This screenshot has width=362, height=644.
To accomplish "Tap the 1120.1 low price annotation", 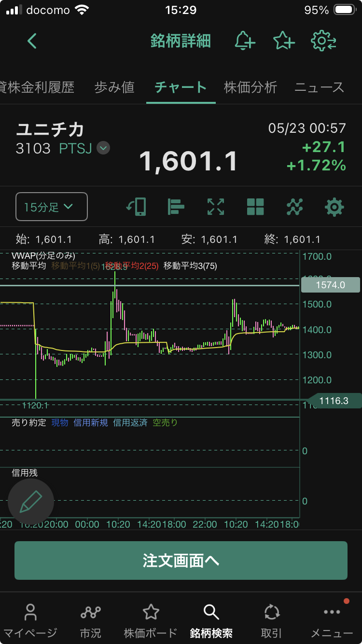I will pos(35,405).
